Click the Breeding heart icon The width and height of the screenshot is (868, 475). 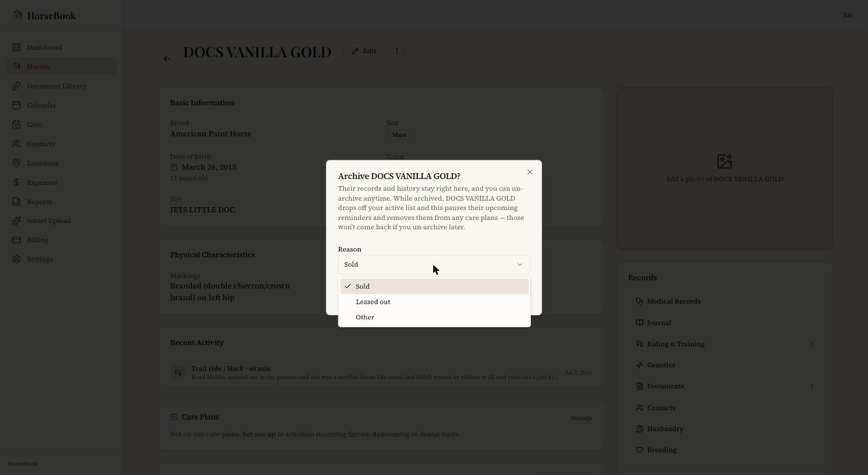[639, 450]
